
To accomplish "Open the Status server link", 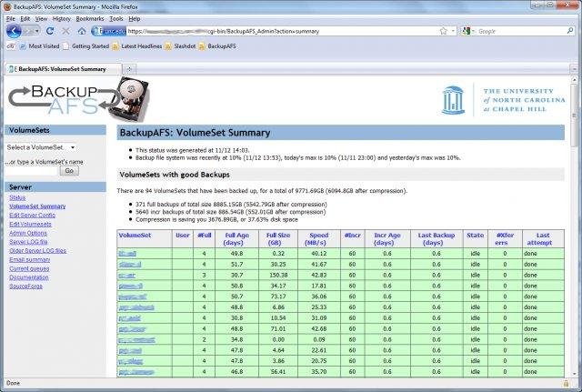I will [x=17, y=197].
